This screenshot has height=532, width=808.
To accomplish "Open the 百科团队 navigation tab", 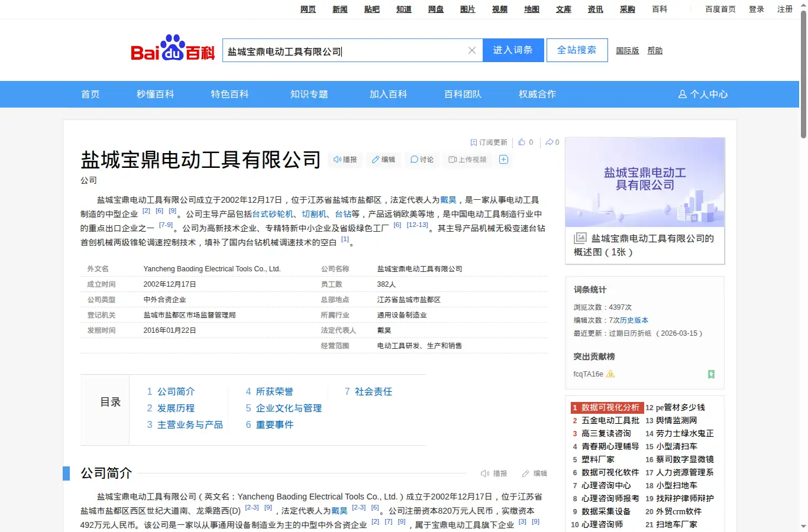I will pyautogui.click(x=463, y=94).
